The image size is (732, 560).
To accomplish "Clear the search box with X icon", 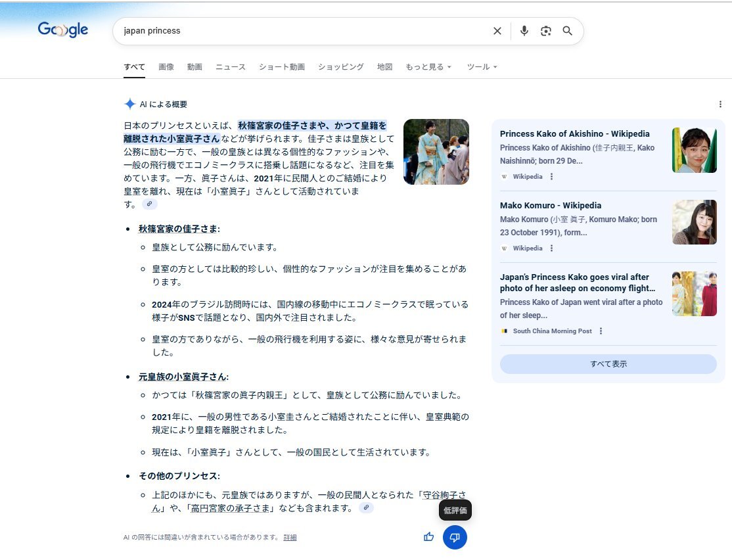I will point(497,31).
